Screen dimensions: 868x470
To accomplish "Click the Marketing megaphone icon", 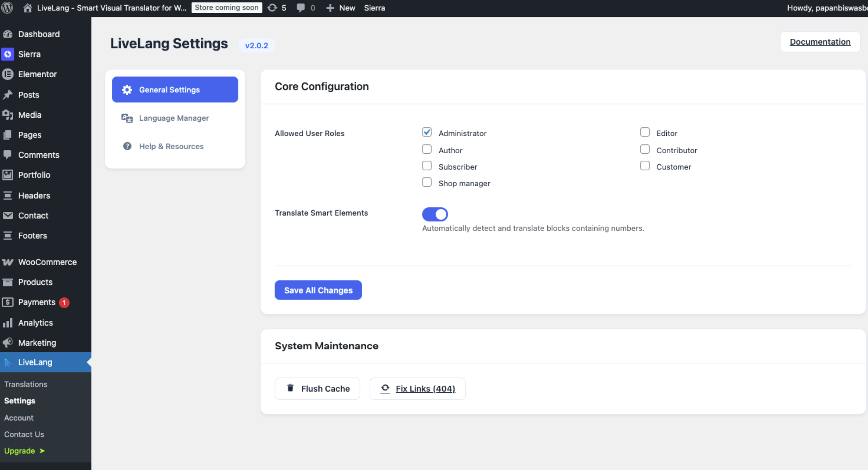I will coord(8,342).
